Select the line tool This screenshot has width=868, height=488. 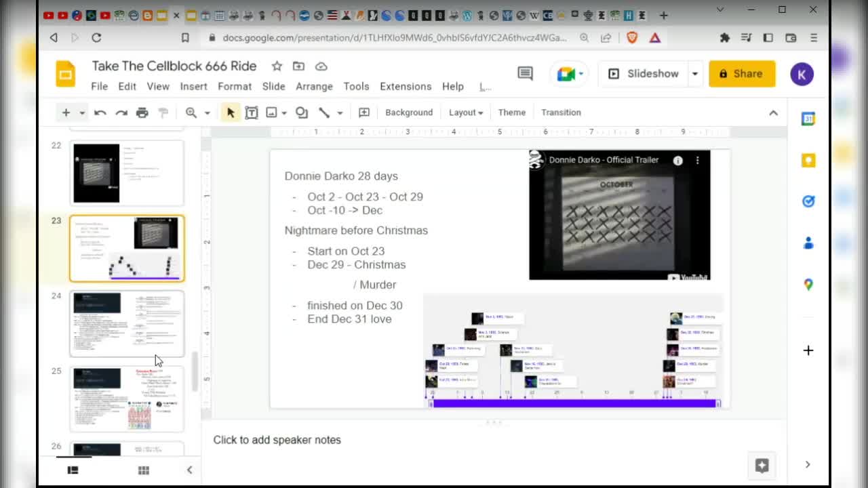324,113
